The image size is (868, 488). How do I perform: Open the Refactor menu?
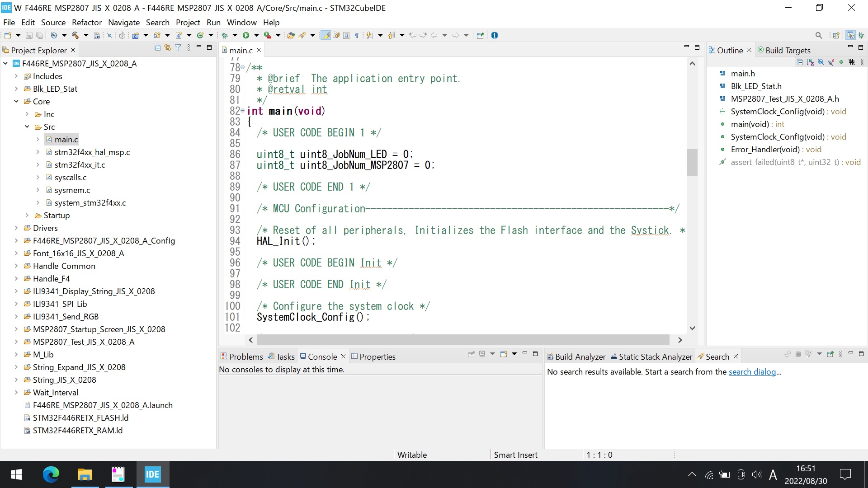(87, 22)
